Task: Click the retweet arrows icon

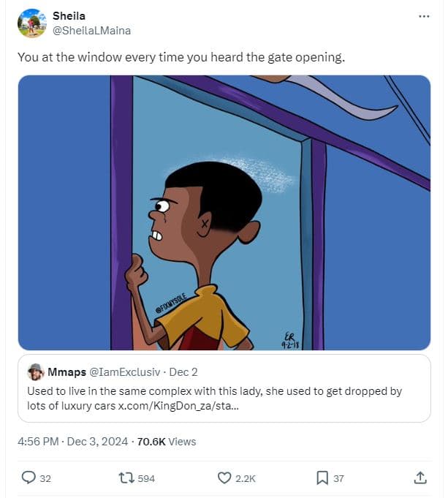Action: tap(126, 478)
